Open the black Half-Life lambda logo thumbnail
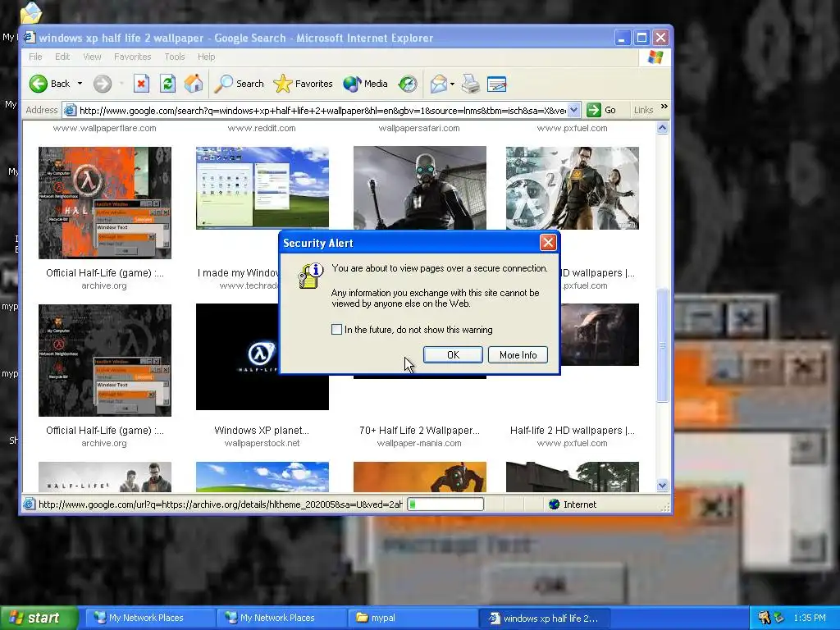 237,357
